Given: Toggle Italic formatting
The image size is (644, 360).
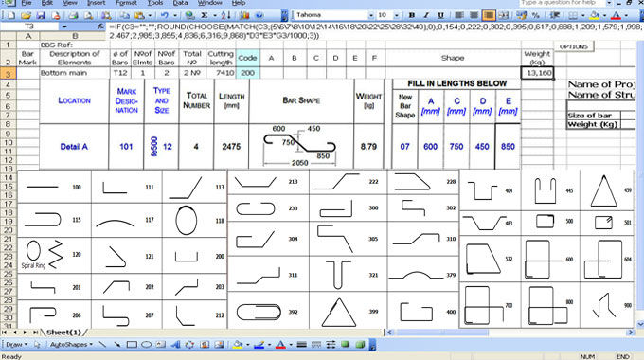Looking at the screenshot, I should (x=426, y=15).
